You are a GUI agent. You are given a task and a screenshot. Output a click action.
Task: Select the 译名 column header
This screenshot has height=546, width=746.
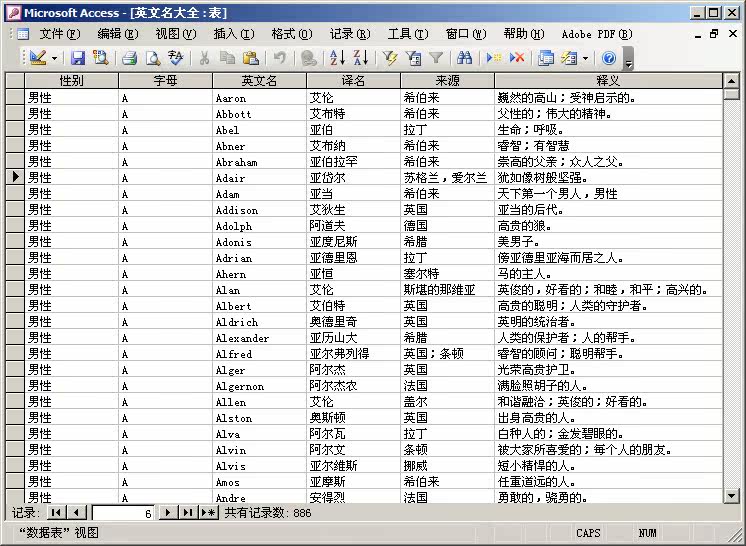(353, 80)
